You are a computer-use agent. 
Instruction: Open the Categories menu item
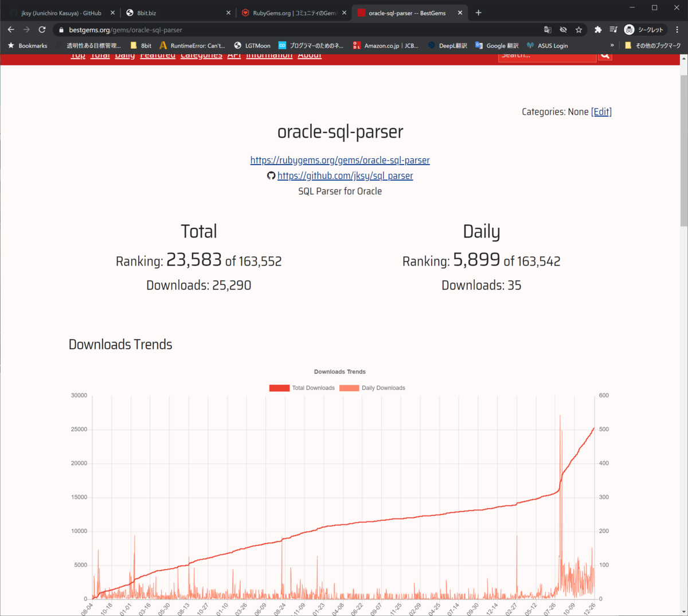click(x=201, y=54)
